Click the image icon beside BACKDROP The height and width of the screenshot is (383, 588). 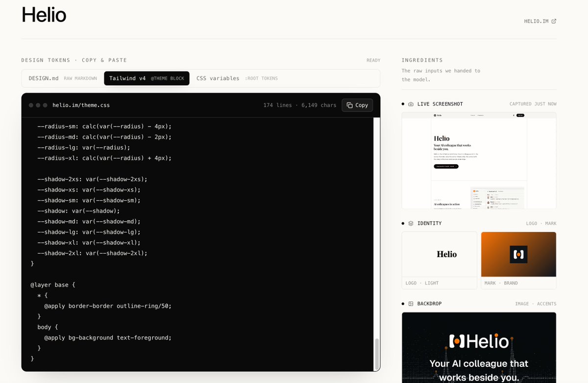(411, 304)
